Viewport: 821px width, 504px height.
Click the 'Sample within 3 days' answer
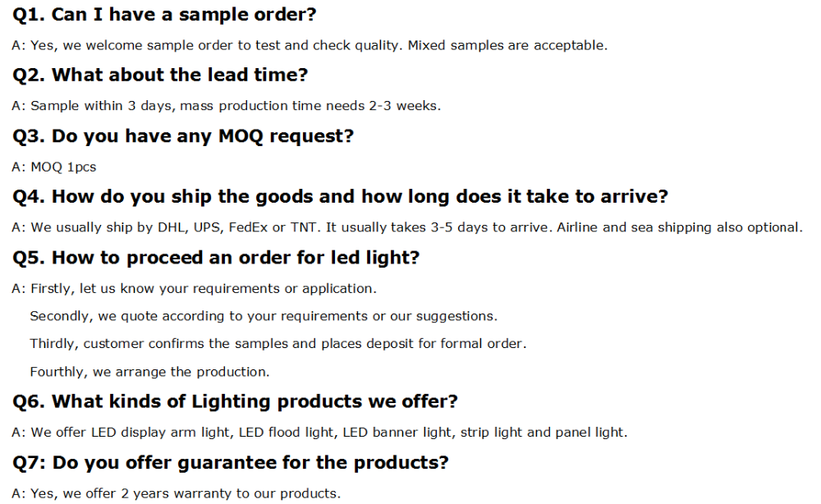coord(226,106)
